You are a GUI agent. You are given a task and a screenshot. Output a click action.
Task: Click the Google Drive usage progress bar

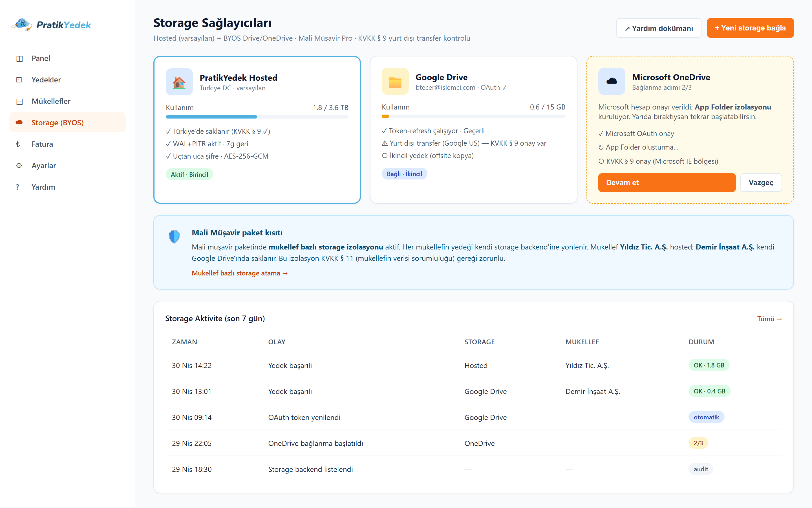tap(473, 116)
